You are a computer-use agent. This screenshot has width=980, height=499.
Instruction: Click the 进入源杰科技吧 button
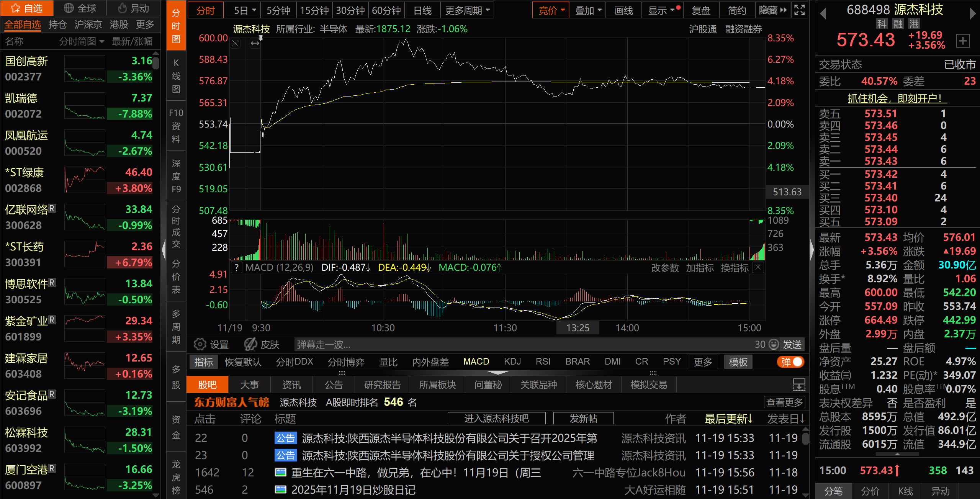(x=496, y=419)
